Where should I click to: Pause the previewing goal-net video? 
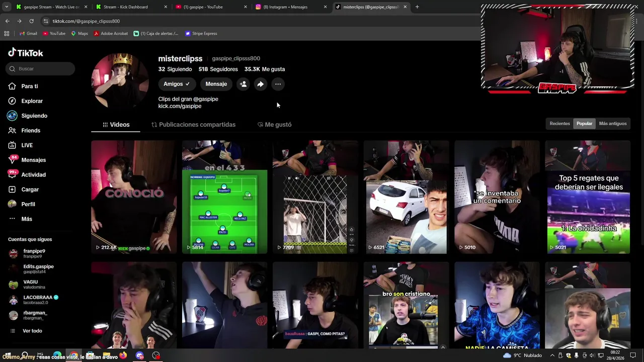point(289,178)
